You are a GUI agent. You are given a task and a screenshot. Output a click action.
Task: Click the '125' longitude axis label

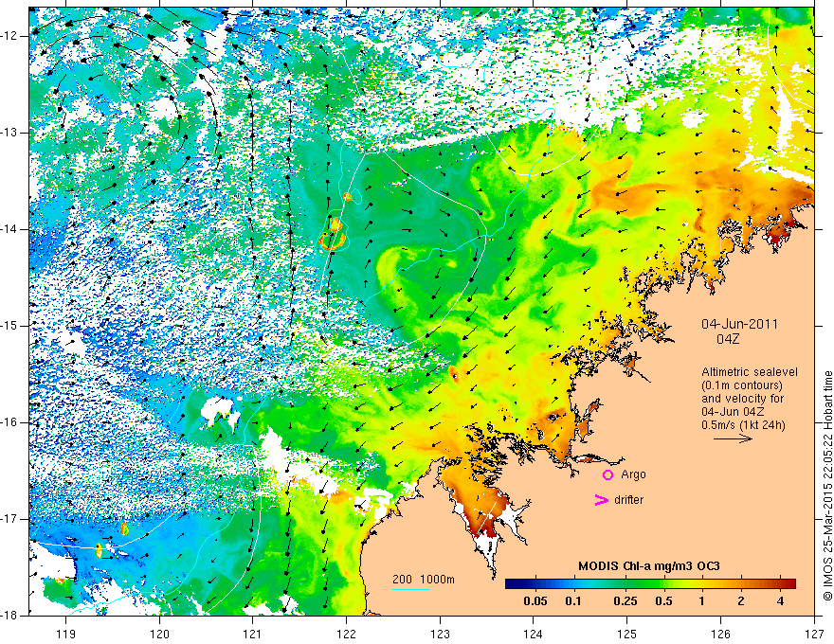(627, 635)
